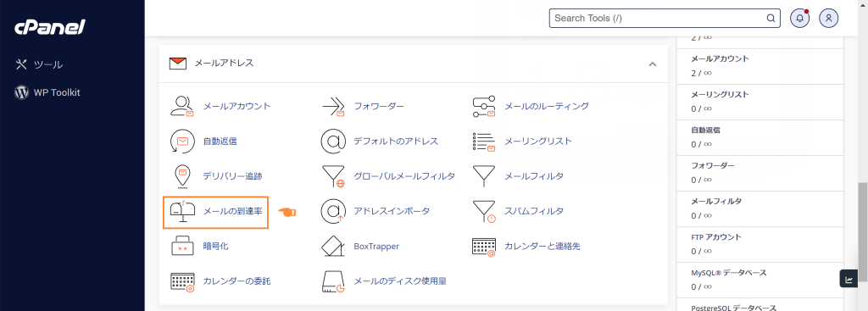Open the フォワーダー link

click(x=379, y=106)
